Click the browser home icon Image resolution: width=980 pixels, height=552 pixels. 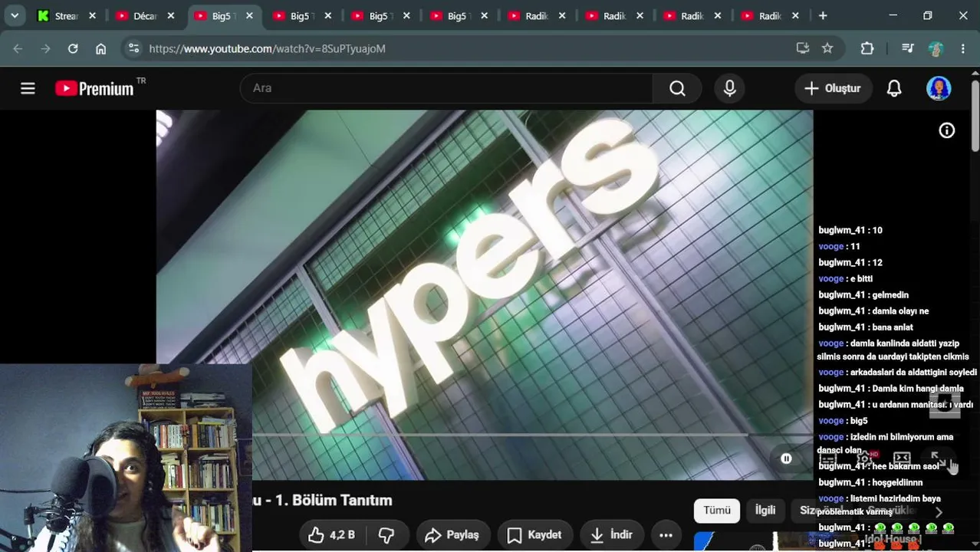tap(100, 48)
